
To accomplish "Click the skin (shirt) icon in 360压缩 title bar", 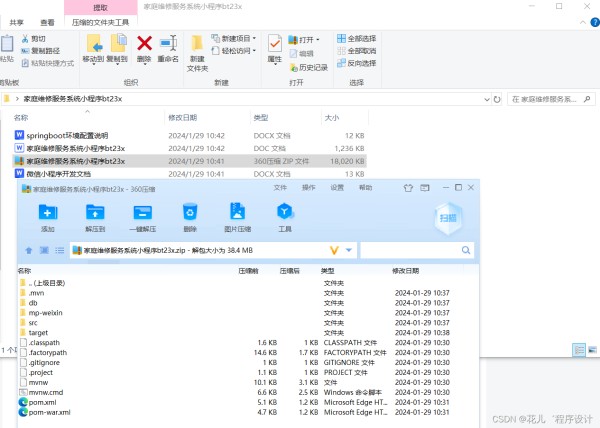I will 408,188.
